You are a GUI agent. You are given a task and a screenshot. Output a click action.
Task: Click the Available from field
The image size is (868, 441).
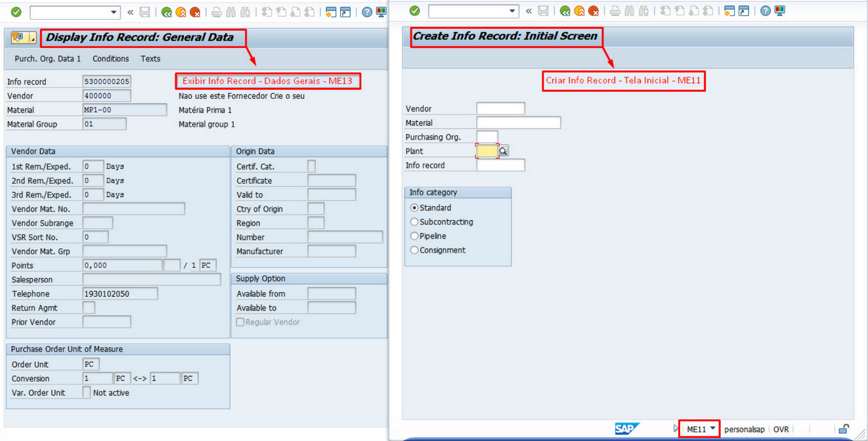coord(332,294)
